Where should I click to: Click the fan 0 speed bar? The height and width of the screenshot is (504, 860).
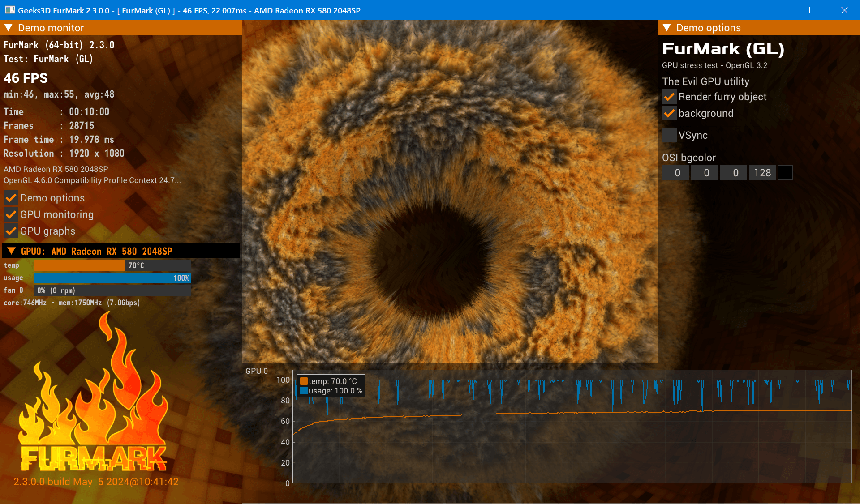112,290
